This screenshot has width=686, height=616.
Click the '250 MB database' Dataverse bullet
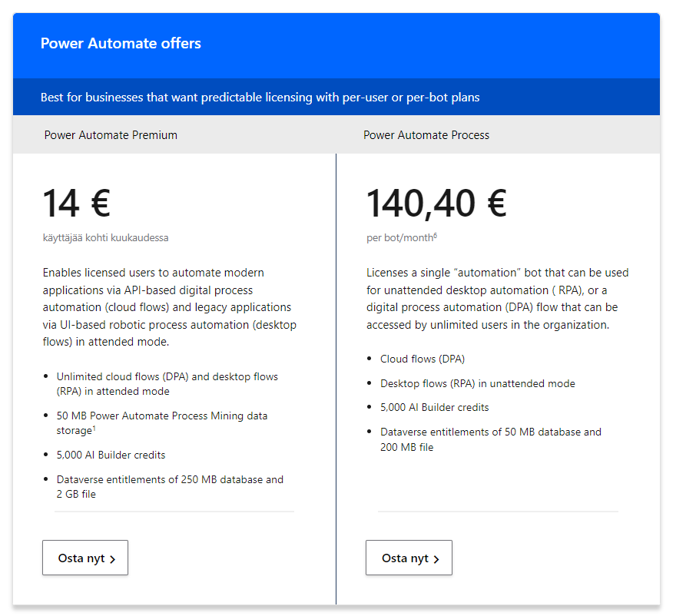pos(169,486)
